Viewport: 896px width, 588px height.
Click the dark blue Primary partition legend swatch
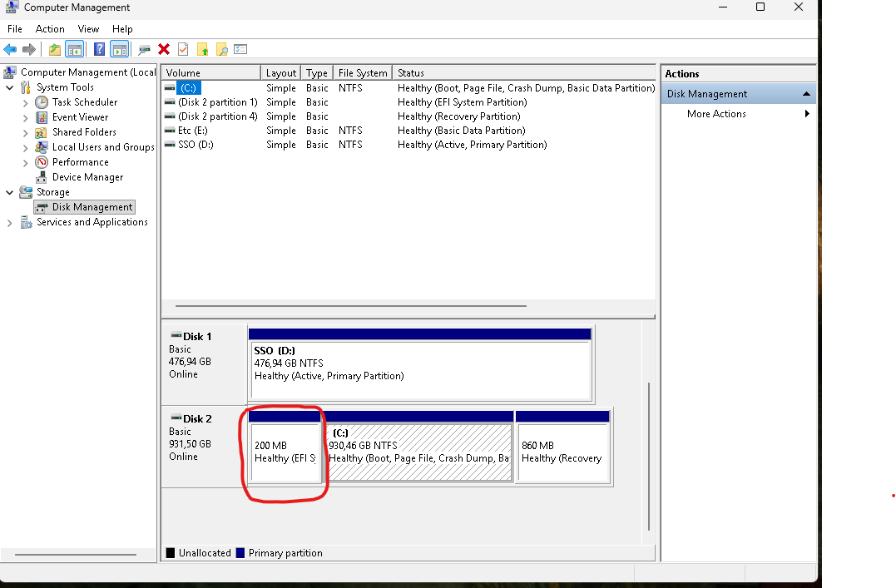240,553
